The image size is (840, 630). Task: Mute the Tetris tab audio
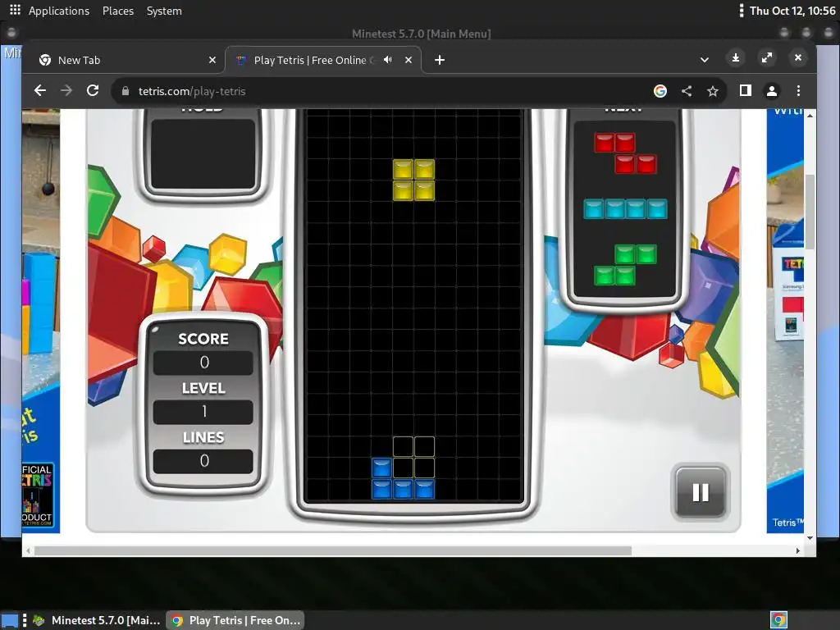388,60
